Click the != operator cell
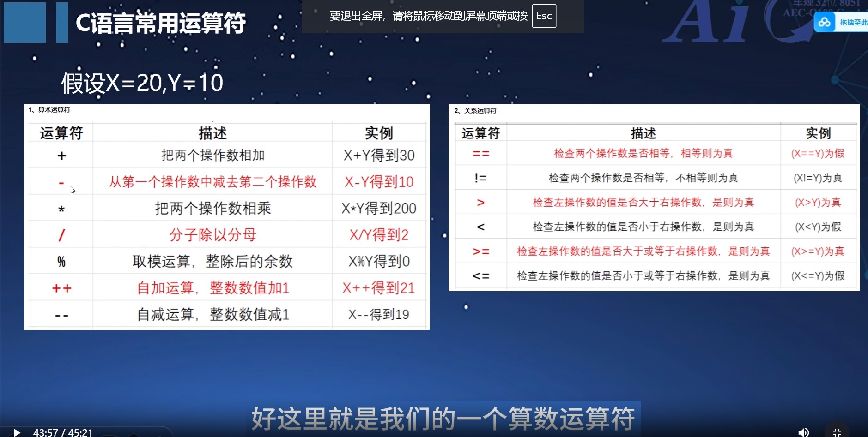 [480, 178]
